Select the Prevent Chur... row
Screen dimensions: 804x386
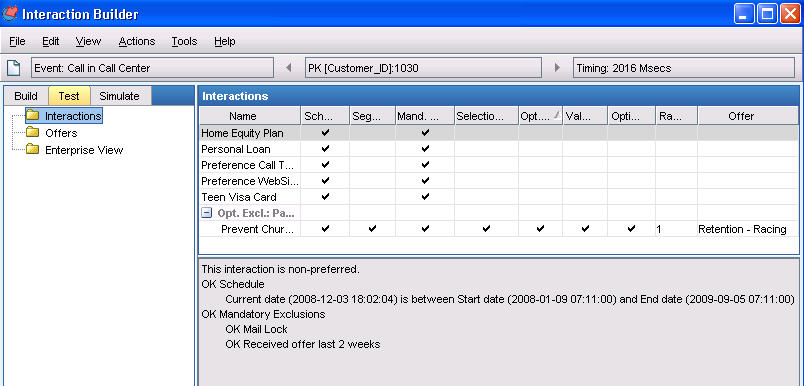[498, 229]
